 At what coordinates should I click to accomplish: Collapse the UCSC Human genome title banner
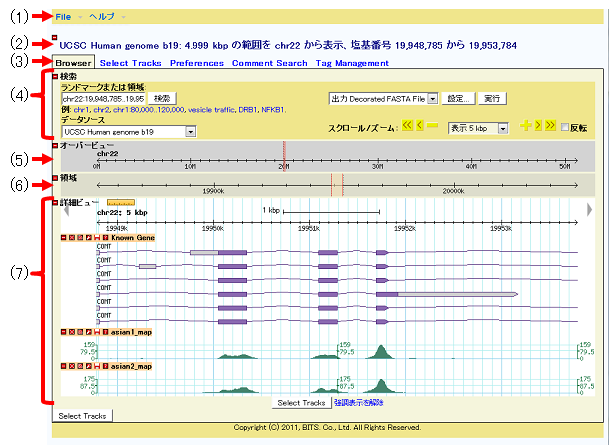click(54, 37)
